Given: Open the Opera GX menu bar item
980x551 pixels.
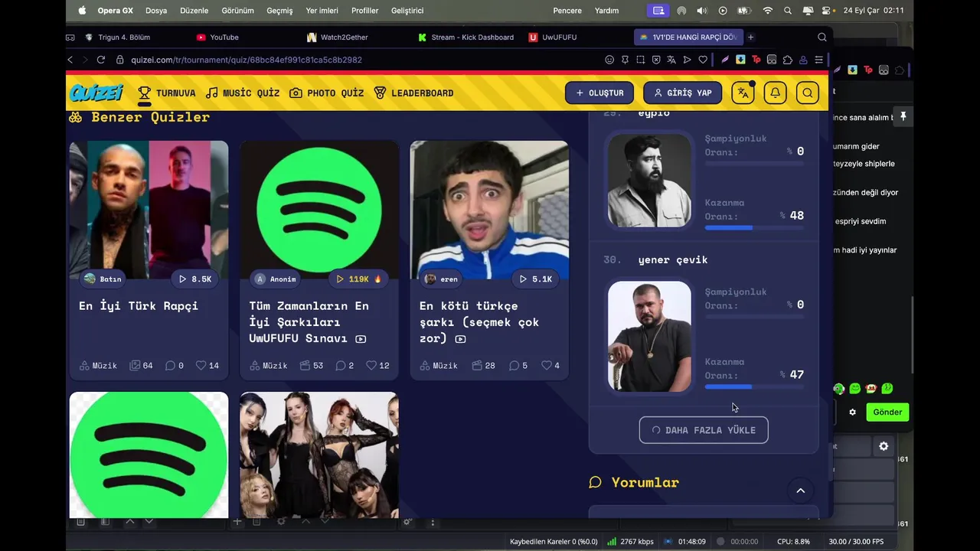Looking at the screenshot, I should (116, 11).
